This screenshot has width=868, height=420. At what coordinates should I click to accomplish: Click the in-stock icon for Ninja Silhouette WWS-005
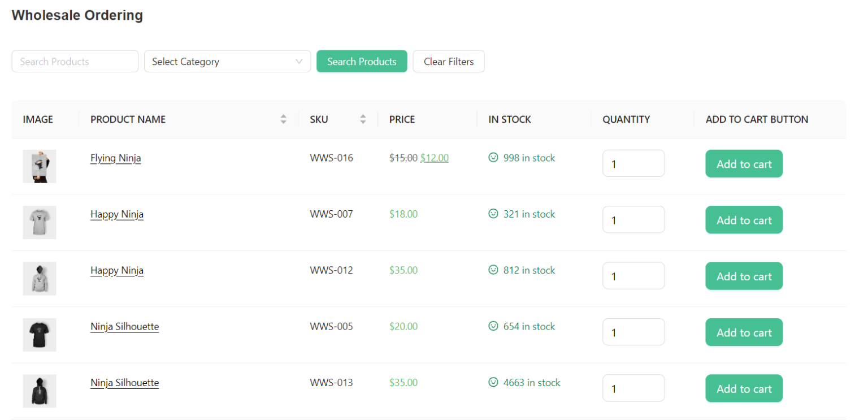[493, 326]
